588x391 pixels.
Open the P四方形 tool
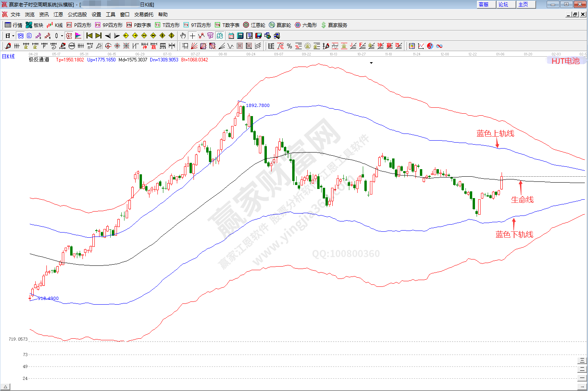pyautogui.click(x=79, y=25)
